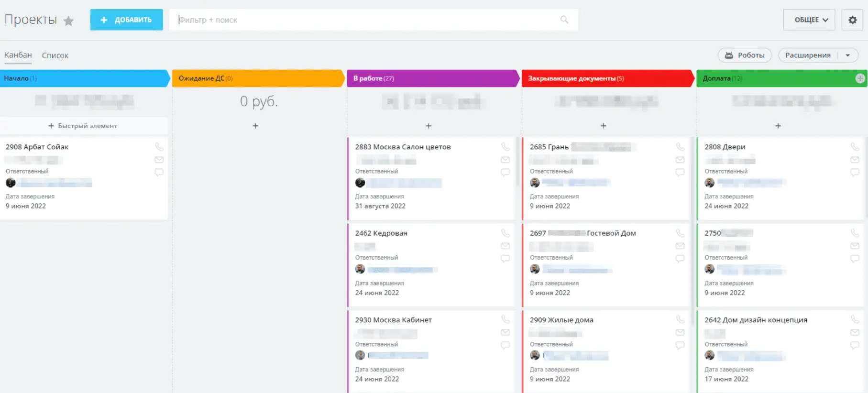
Task: Click the purple В работе stage header
Action: 432,78
